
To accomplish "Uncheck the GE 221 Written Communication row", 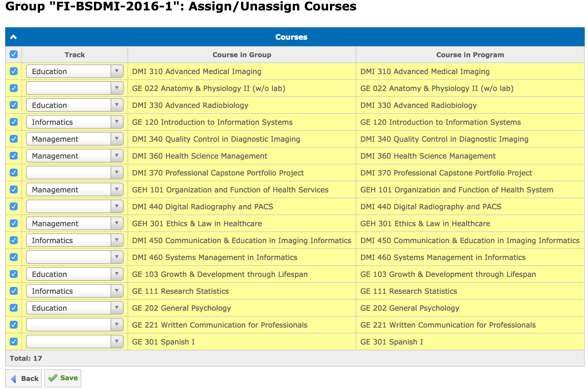I will tap(14, 325).
